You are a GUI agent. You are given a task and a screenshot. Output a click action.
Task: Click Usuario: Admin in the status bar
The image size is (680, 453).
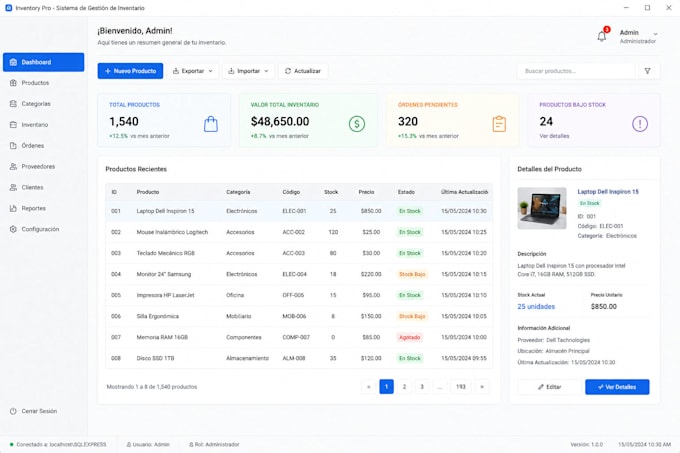148,444
